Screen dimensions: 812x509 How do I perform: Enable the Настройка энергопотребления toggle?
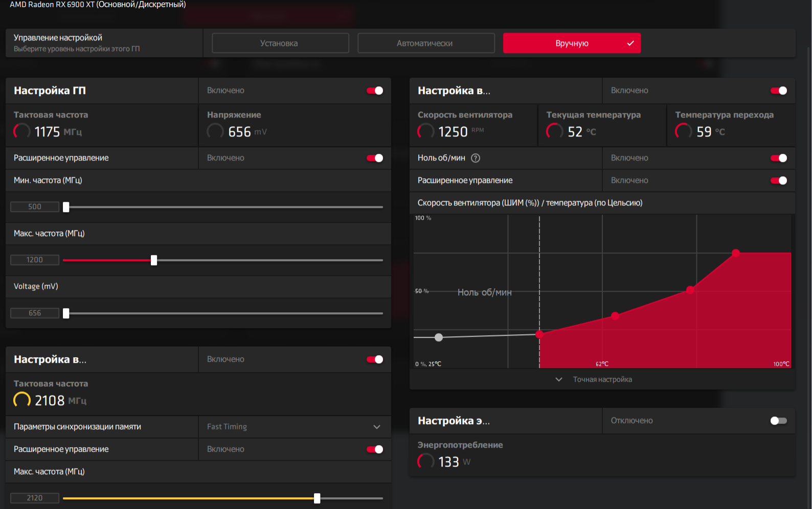coord(779,421)
